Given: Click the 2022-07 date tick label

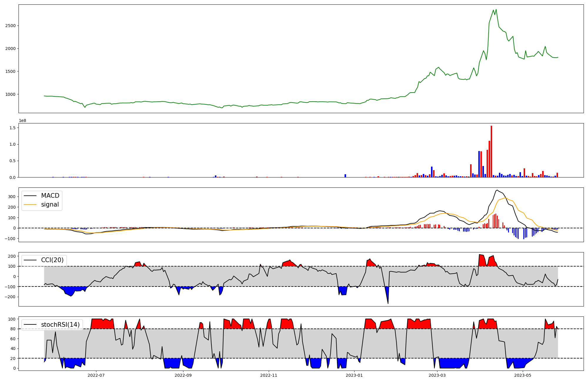Looking at the screenshot, I should (96, 375).
